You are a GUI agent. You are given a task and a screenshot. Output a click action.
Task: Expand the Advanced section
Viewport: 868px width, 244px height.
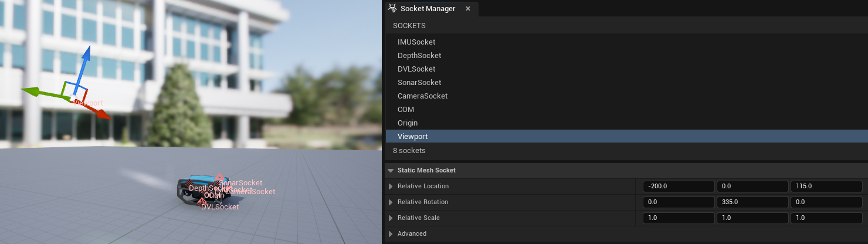(391, 234)
